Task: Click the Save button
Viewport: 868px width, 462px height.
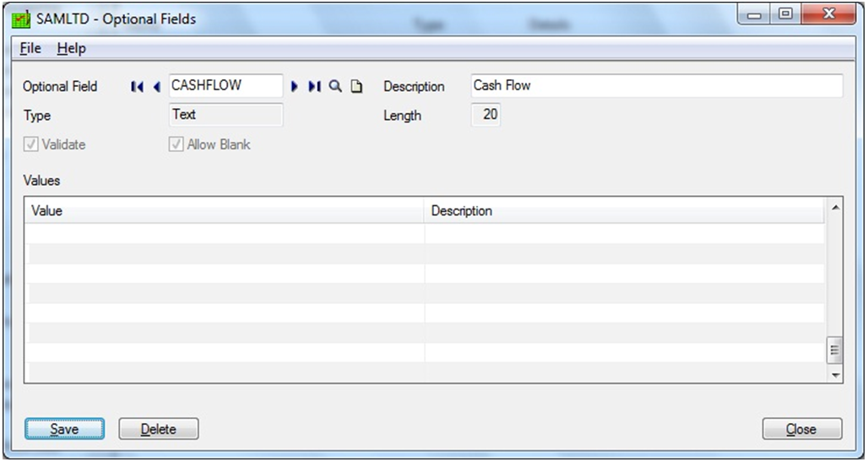Action: tap(65, 429)
